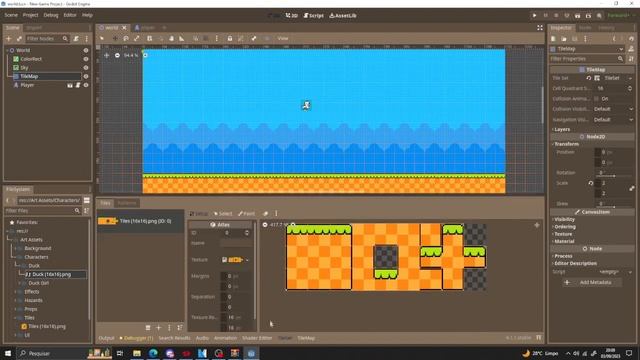The width and height of the screenshot is (640, 360).
Task: Open the Debug menu
Action: pos(51,15)
